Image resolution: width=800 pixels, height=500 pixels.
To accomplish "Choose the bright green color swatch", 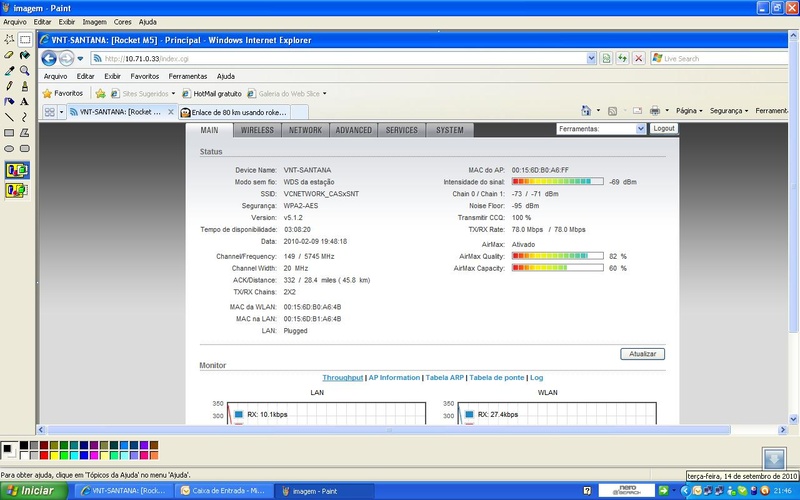I will 64,455.
